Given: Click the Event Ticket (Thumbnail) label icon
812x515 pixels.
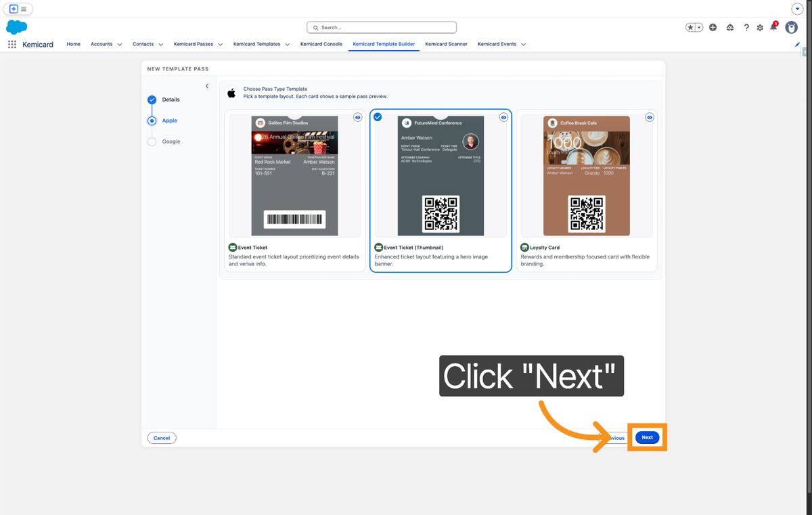Looking at the screenshot, I should [x=379, y=248].
